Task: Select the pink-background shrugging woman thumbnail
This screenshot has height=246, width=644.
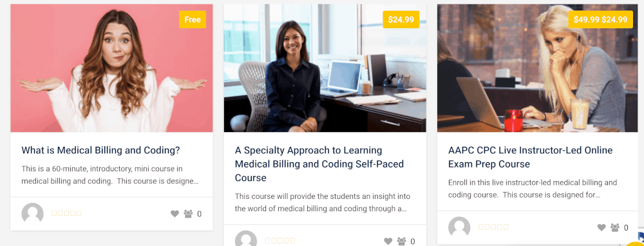Action: pos(111,68)
